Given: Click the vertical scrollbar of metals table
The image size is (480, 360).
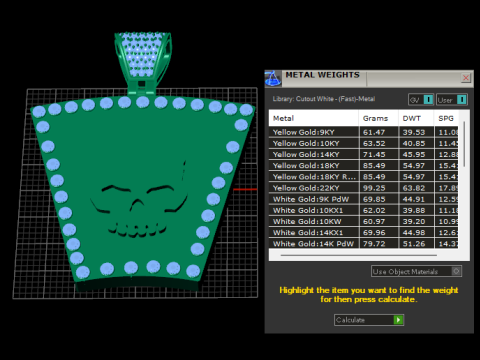Looking at the screenshot, I should click(464, 144).
